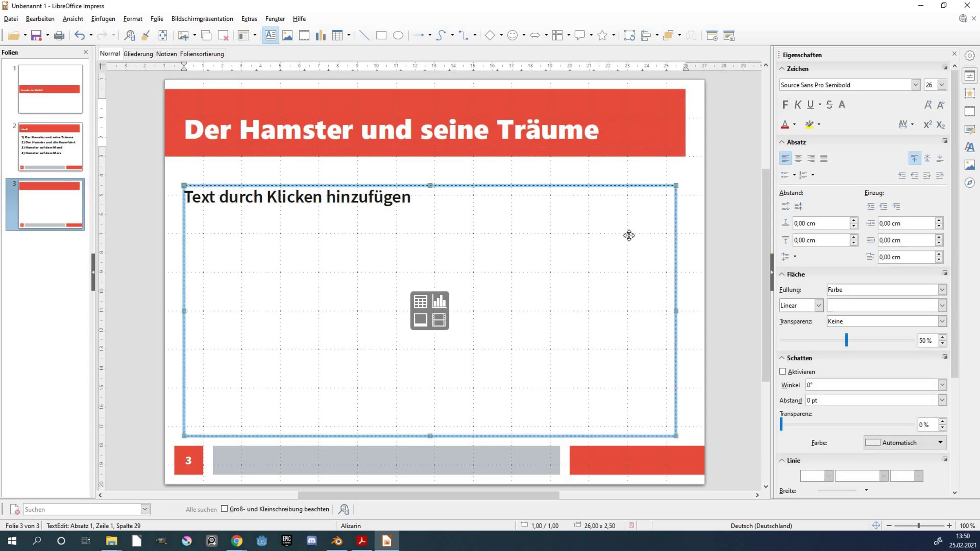Open the font name dropdown
The height and width of the screenshot is (551, 980).
[x=915, y=85]
